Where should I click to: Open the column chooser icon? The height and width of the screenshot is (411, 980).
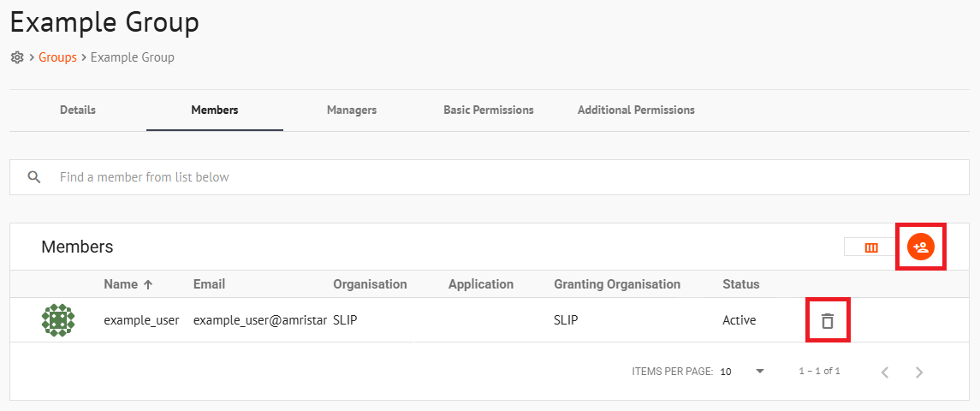click(x=871, y=247)
